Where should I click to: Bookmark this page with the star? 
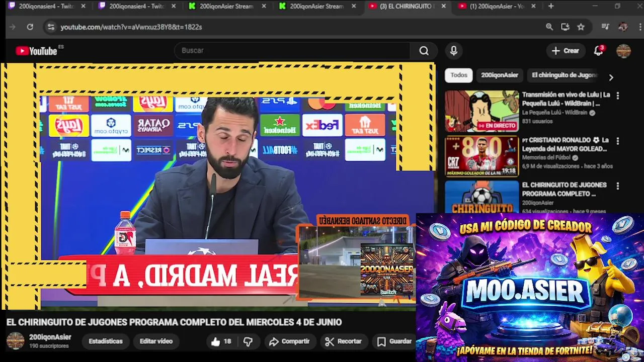coord(581,27)
